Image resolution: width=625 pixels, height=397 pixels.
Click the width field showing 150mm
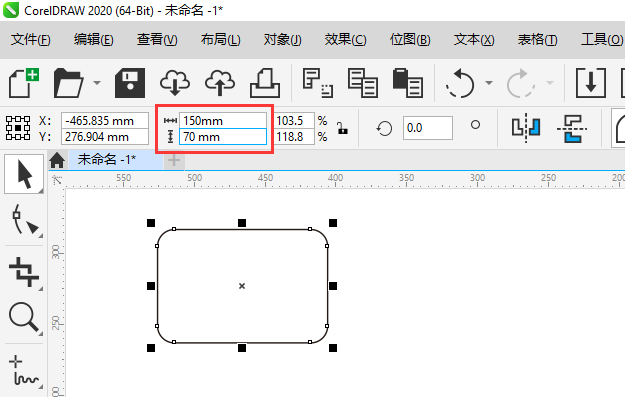[x=223, y=120]
